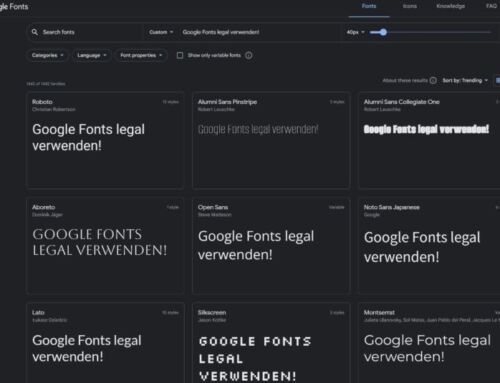Open the Google Fonts logo home link
This screenshot has height=383, width=500.
[x=14, y=6]
